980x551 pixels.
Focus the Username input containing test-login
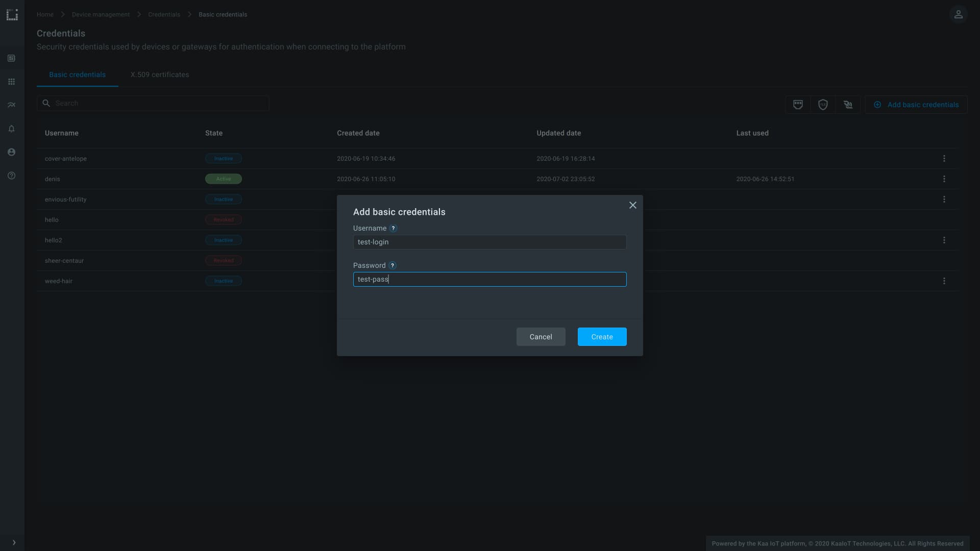[x=490, y=242]
